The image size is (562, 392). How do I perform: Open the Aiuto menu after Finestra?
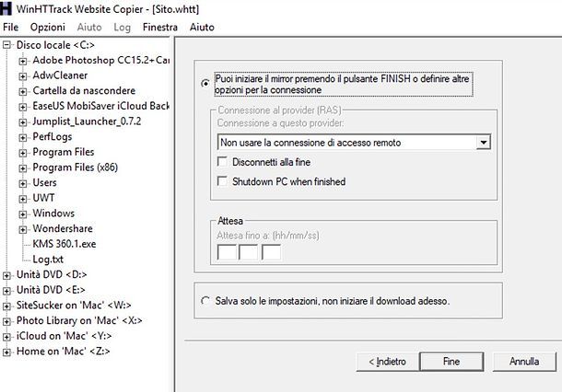click(x=202, y=28)
